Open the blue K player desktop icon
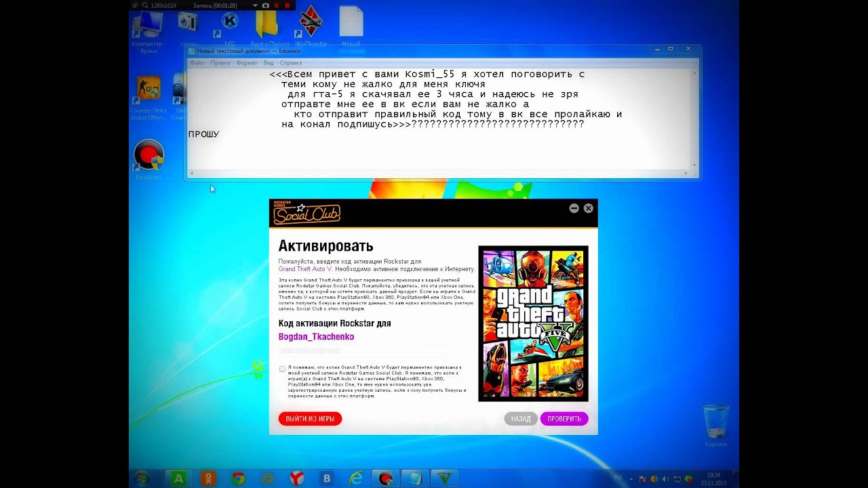The image size is (868, 488). (229, 23)
